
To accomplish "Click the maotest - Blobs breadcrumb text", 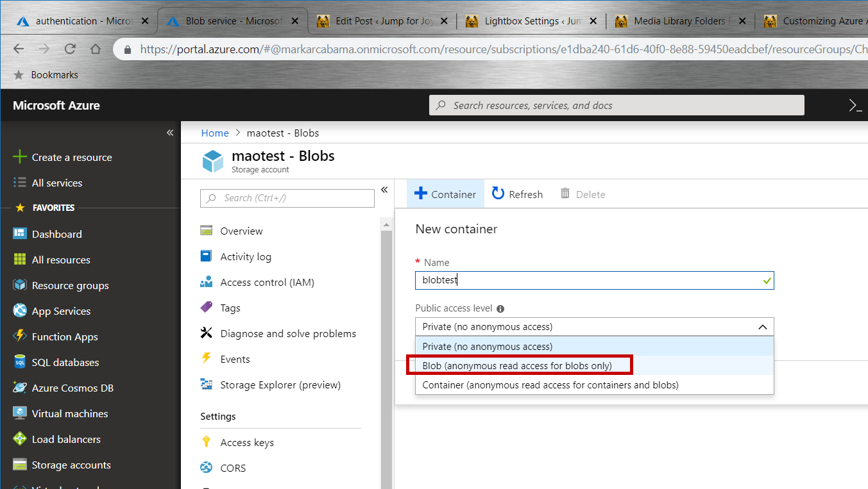I will 283,133.
